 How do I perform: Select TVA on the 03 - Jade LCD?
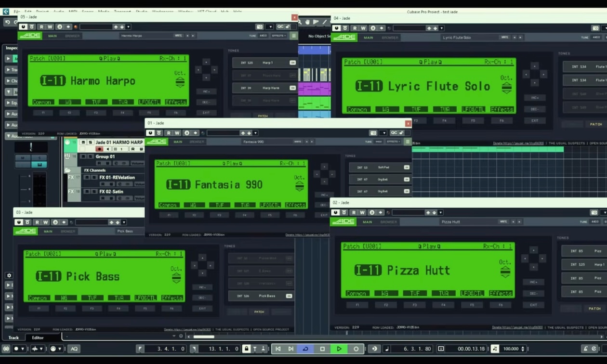pos(119,298)
